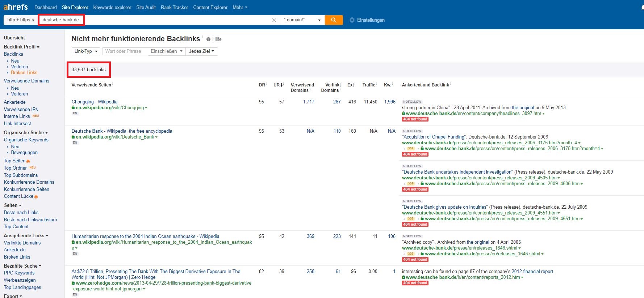Open the *.domain/* mode dropdown
This screenshot has height=298, width=644.
point(302,20)
